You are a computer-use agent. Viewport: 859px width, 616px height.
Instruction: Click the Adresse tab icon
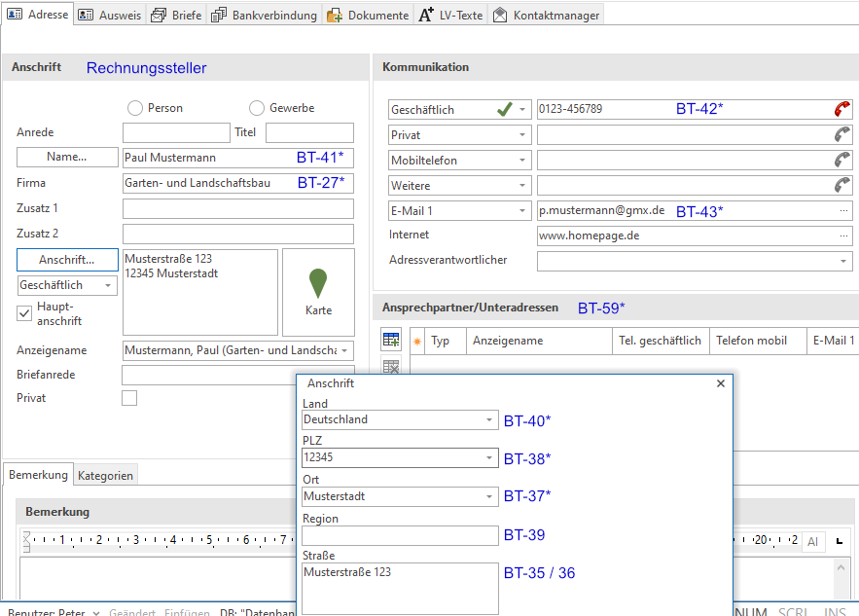point(15,15)
